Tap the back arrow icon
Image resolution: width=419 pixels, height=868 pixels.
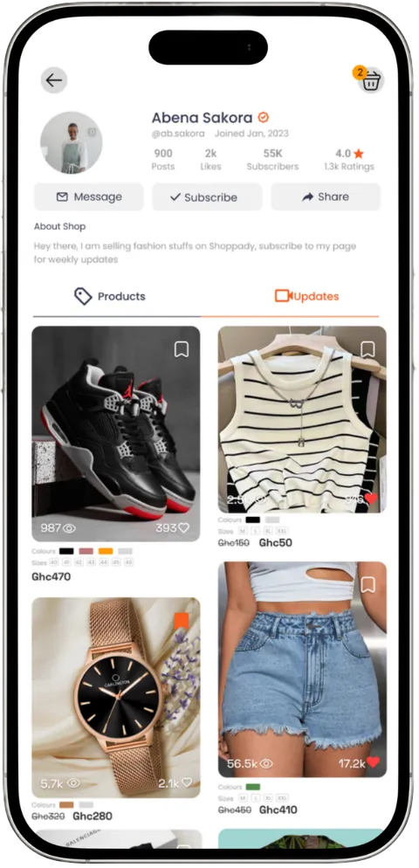pyautogui.click(x=54, y=80)
